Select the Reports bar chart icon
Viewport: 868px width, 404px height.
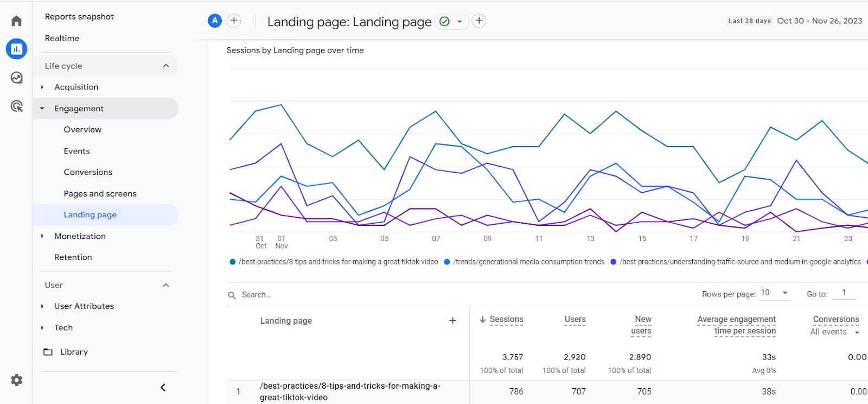point(16,49)
